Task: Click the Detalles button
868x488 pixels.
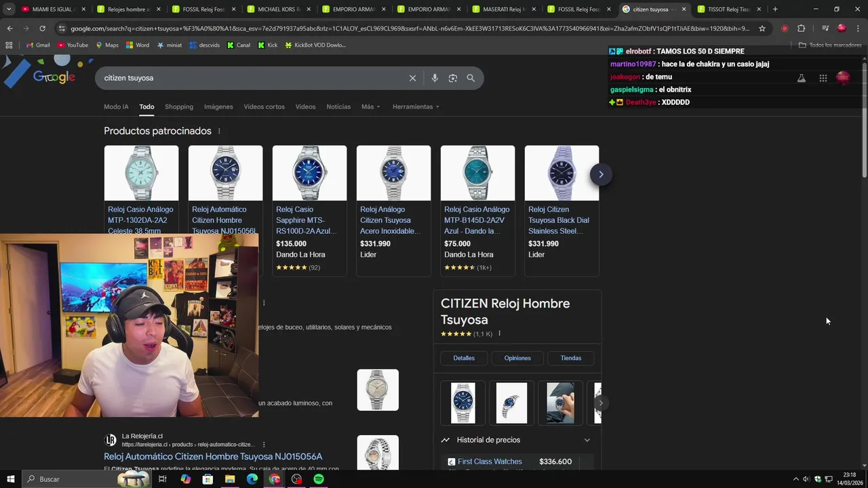Action: (464, 358)
